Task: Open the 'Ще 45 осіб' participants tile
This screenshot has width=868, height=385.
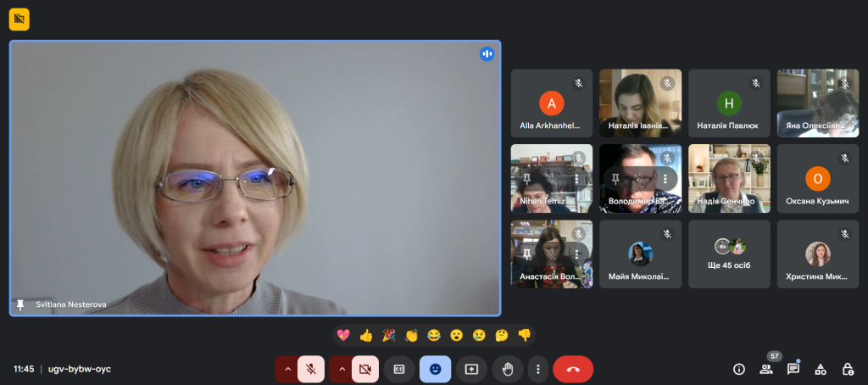Action: point(729,254)
